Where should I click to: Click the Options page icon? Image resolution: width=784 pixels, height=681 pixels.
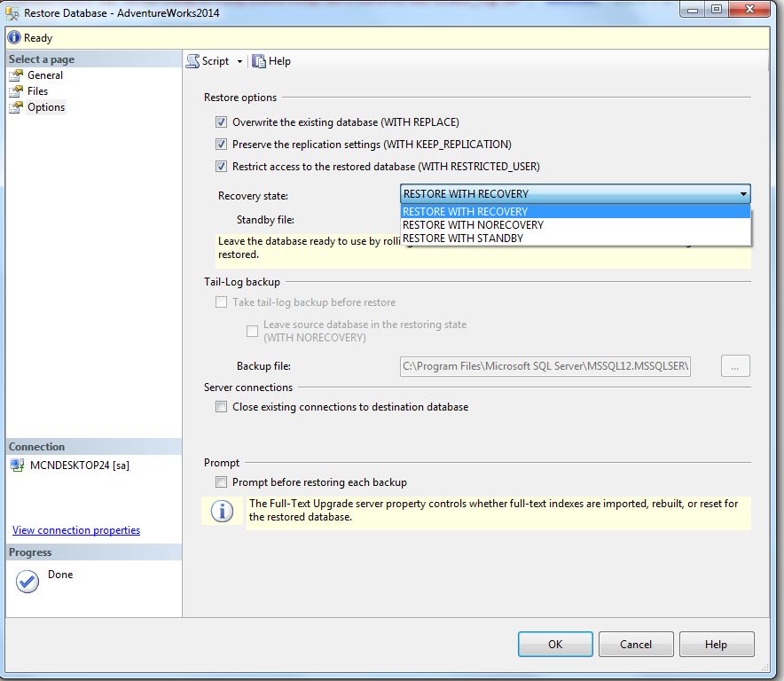pos(17,107)
